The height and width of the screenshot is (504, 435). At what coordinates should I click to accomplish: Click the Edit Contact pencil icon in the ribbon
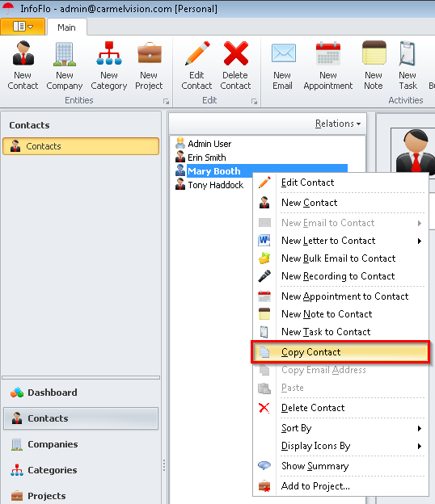click(x=197, y=53)
